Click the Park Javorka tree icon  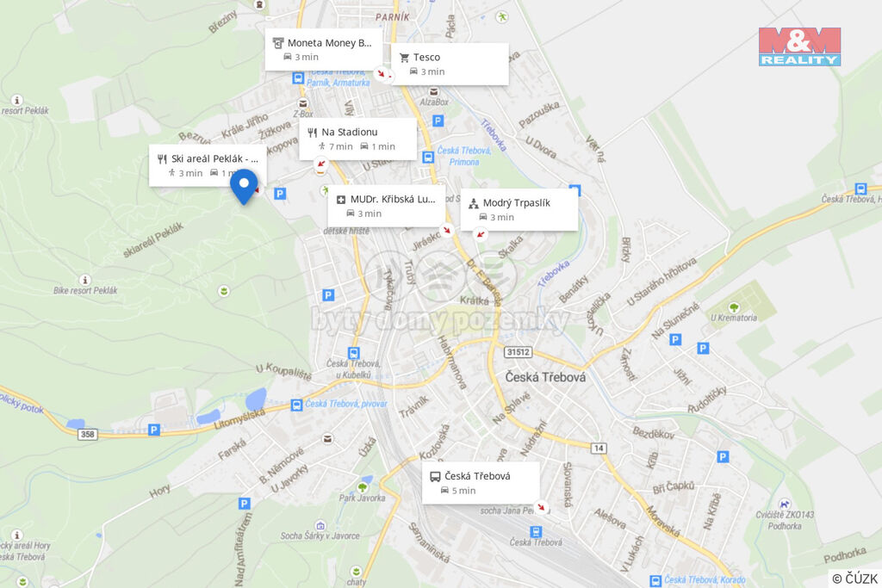click(x=363, y=486)
